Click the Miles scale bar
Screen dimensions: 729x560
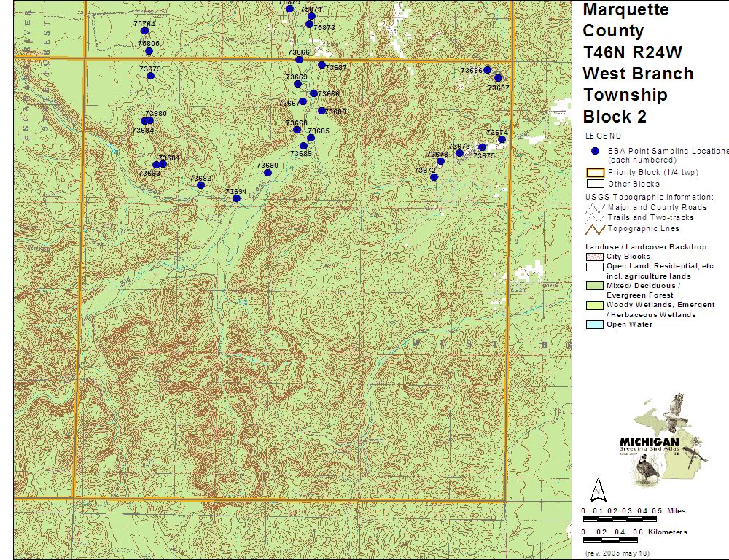622,521
